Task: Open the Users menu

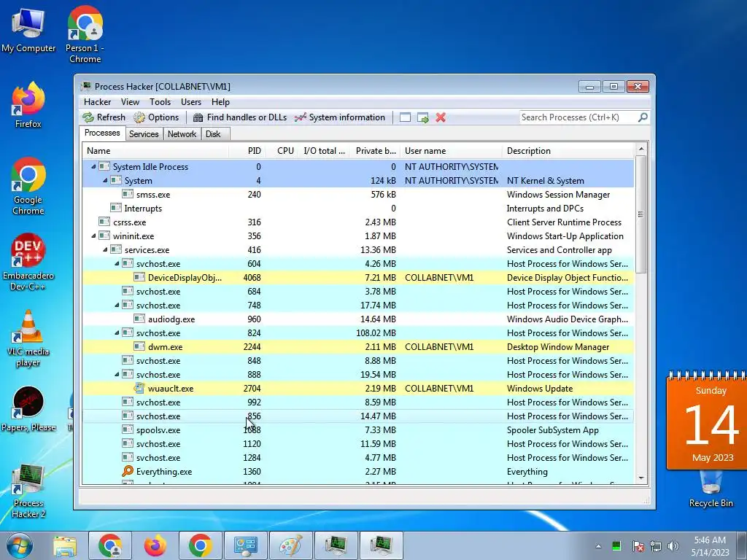Action: tap(191, 102)
